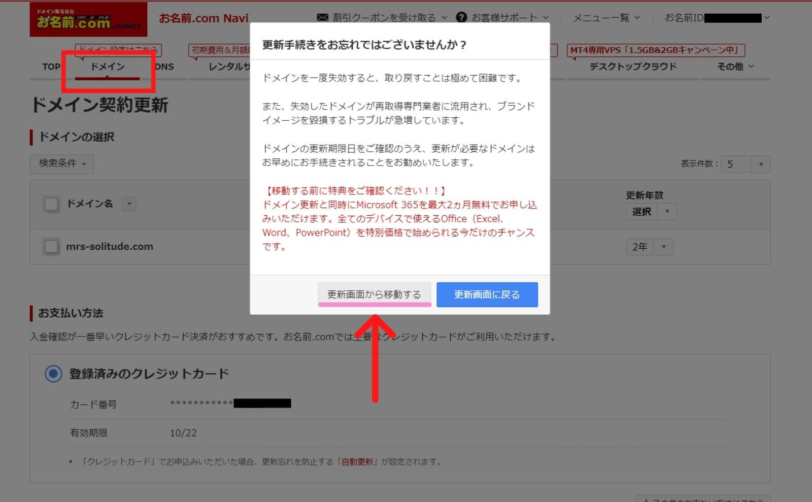Click the sort arrow beside ドメイン名 header
Screen dimensions: 812x502
[x=130, y=205]
